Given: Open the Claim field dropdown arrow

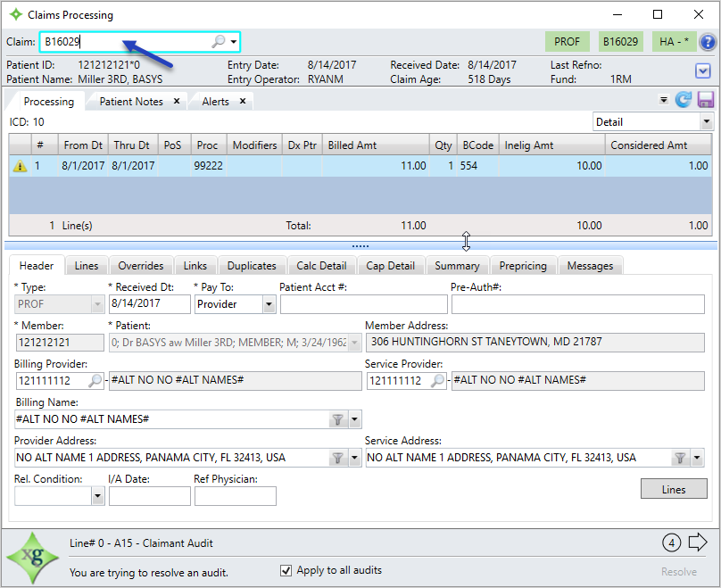Looking at the screenshot, I should click(234, 42).
